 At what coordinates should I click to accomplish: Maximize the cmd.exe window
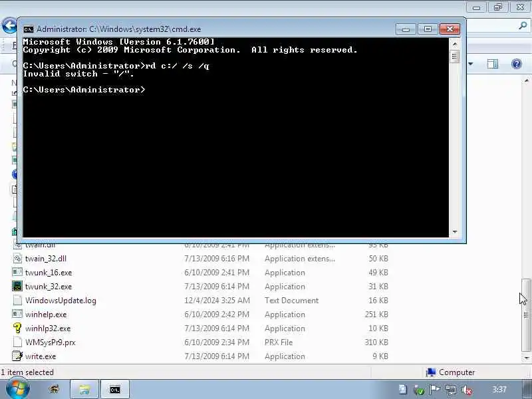428,29
